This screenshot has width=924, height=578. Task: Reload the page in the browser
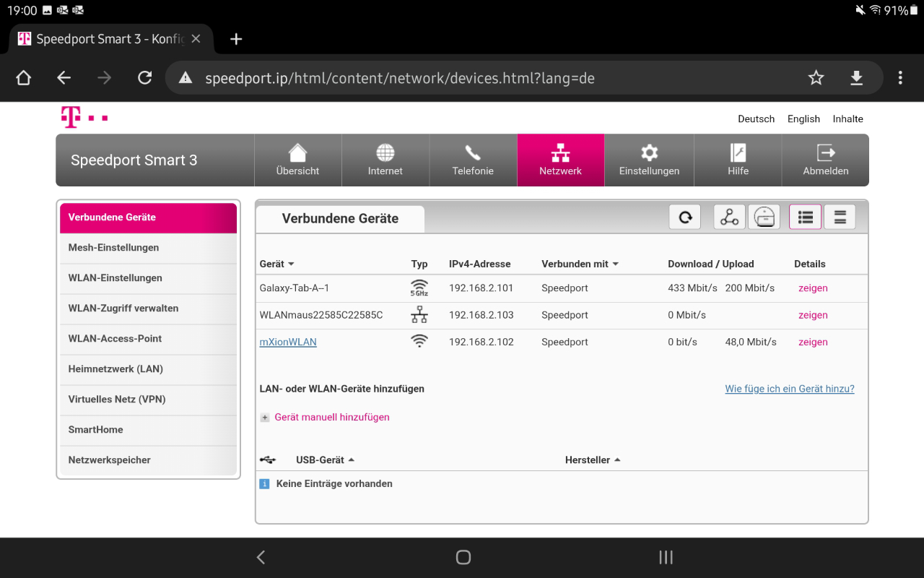tap(144, 78)
